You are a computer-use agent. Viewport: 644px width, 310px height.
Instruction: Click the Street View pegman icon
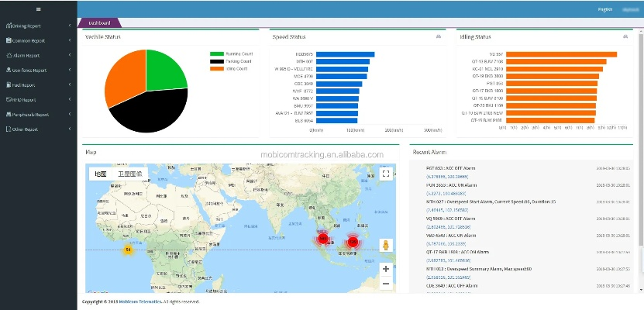click(385, 245)
